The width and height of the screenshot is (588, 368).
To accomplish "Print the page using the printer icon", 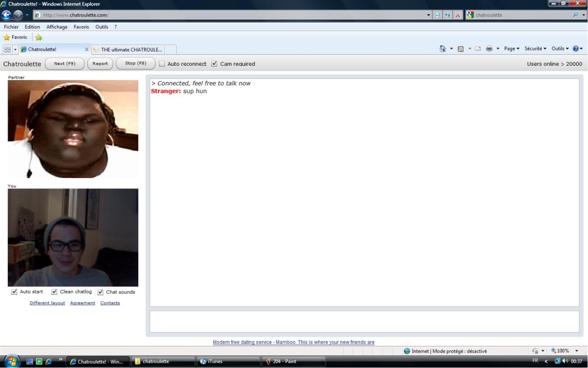I will [x=489, y=49].
